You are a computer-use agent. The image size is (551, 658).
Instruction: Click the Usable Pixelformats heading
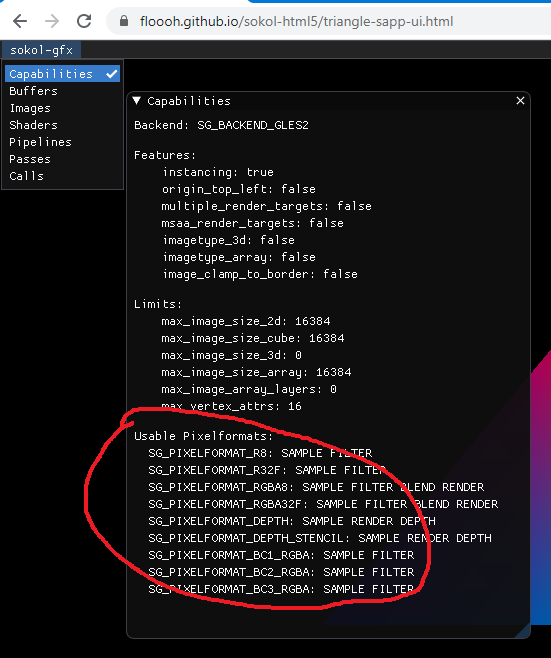coord(204,436)
